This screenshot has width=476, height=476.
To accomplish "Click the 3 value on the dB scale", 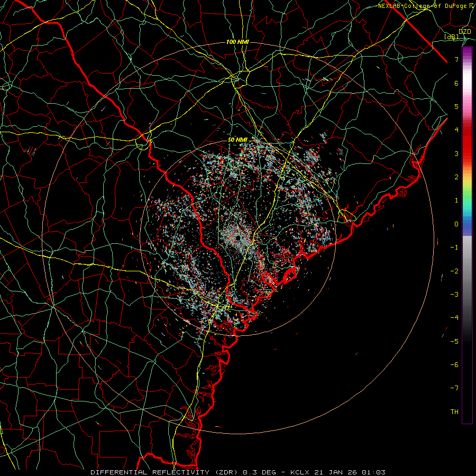I will pos(456,153).
